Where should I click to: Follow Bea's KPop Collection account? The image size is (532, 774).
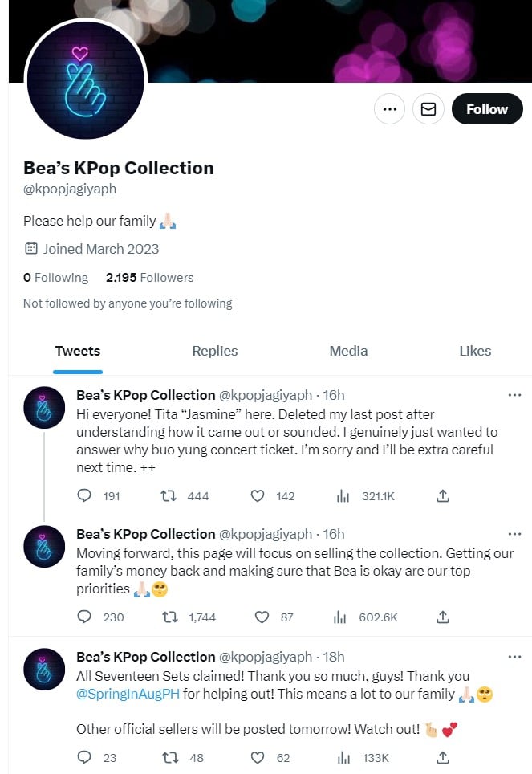click(x=487, y=109)
